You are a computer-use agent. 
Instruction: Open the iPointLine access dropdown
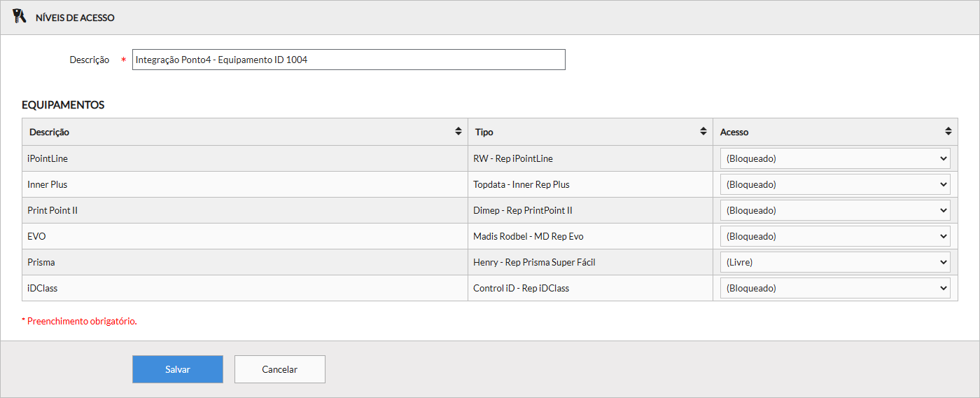(834, 158)
